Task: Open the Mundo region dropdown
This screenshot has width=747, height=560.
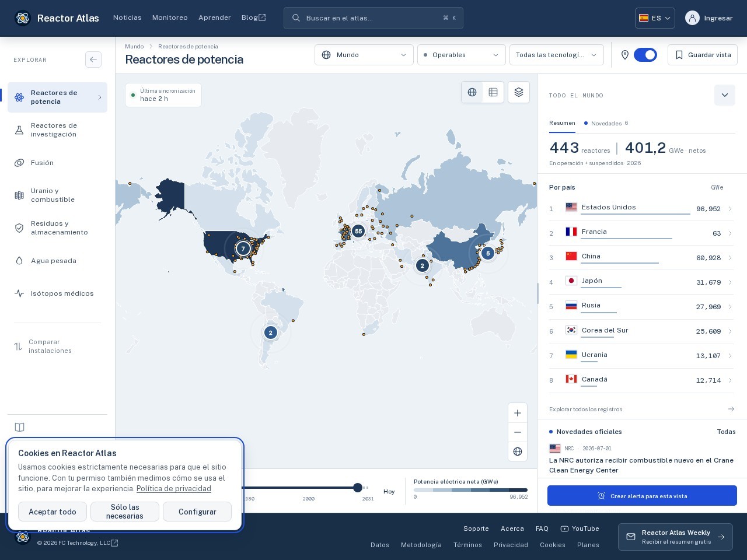Action: [364, 55]
